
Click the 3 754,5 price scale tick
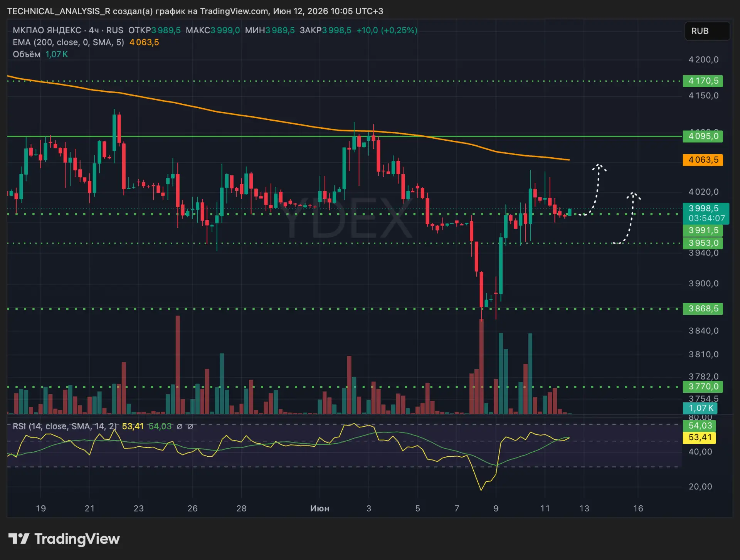point(703,398)
